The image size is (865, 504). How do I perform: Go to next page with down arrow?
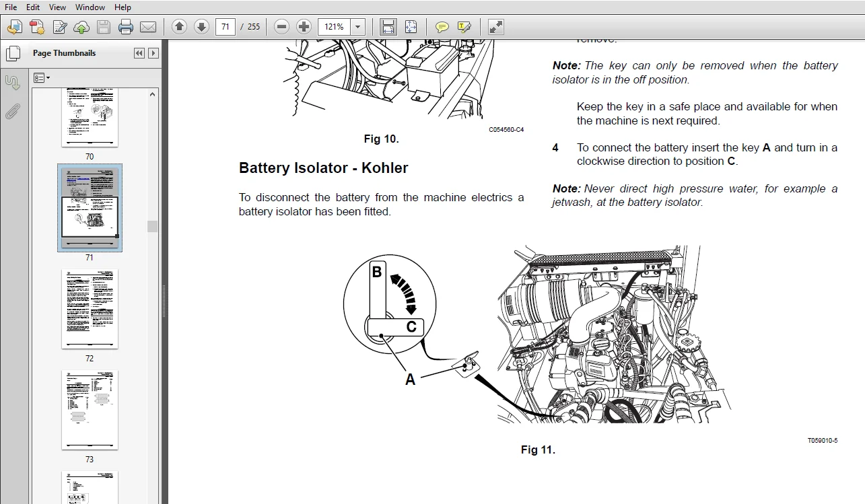[x=201, y=27]
